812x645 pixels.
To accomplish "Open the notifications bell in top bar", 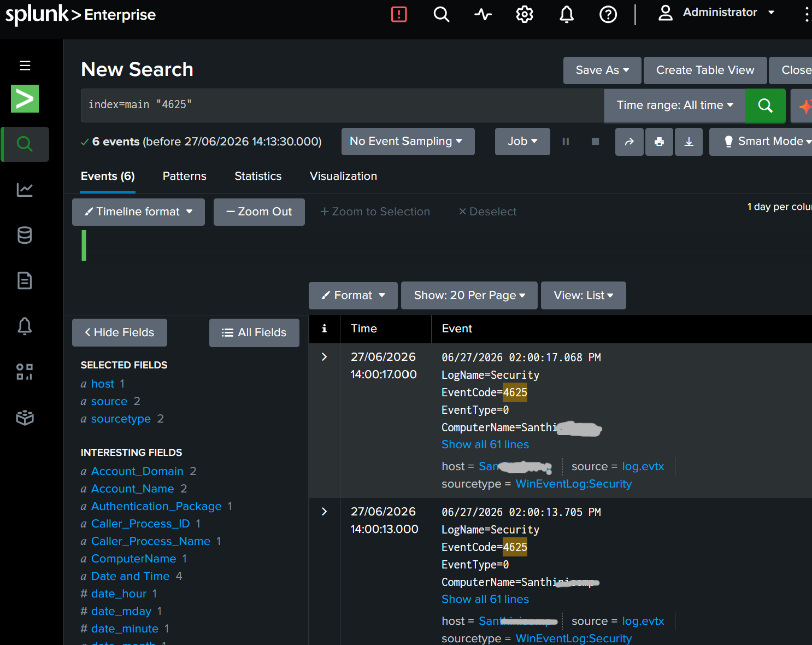I will pos(567,14).
